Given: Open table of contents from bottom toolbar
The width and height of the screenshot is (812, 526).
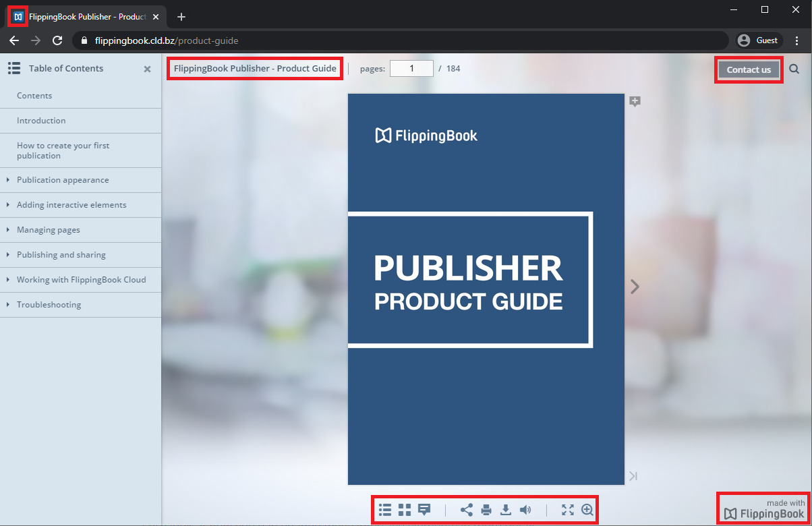Looking at the screenshot, I should [385, 510].
